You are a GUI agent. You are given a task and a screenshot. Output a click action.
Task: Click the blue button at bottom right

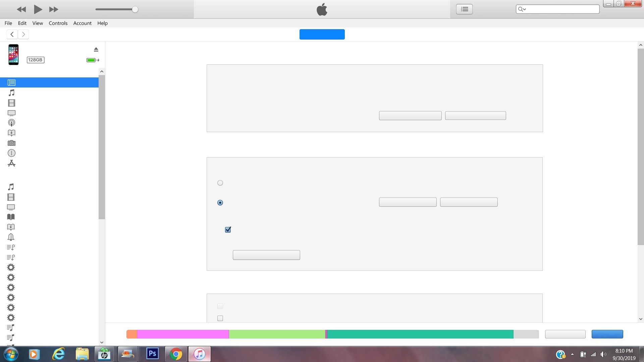pyautogui.click(x=607, y=334)
